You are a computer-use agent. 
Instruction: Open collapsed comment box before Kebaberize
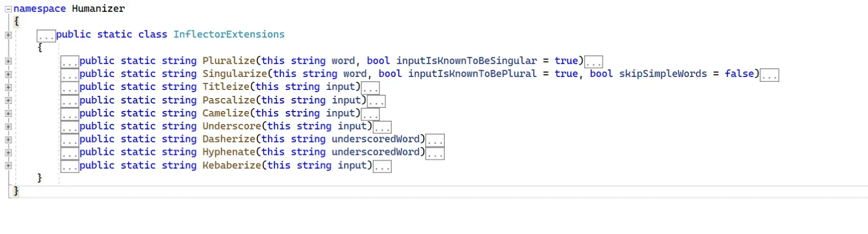[70, 166]
